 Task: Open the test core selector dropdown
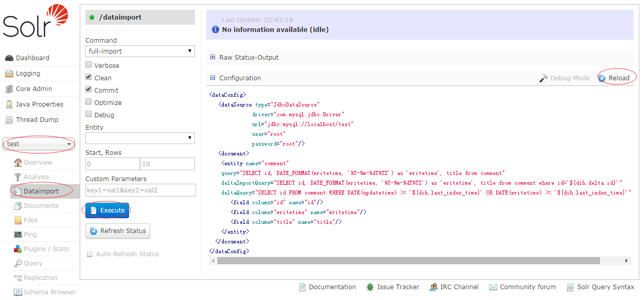39,144
